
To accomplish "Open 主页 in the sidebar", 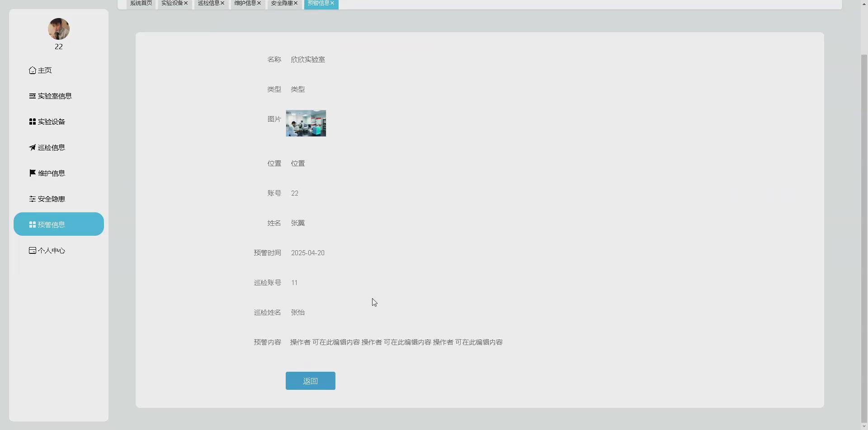I will [59, 70].
